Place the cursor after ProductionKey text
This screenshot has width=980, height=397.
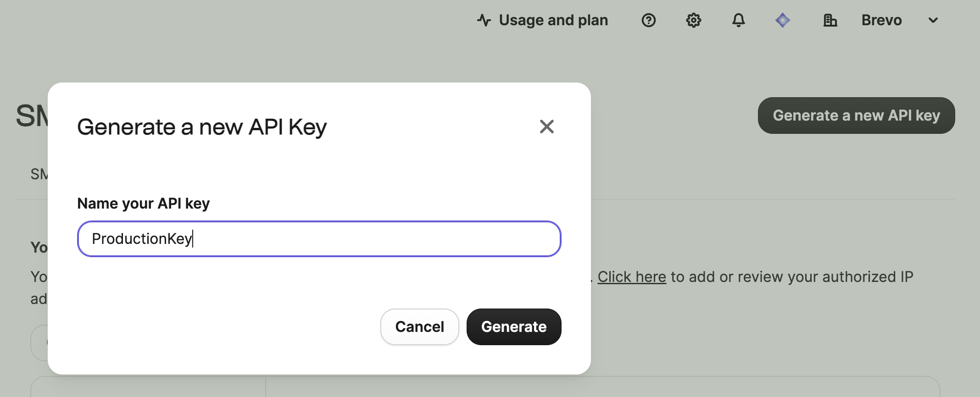point(193,239)
